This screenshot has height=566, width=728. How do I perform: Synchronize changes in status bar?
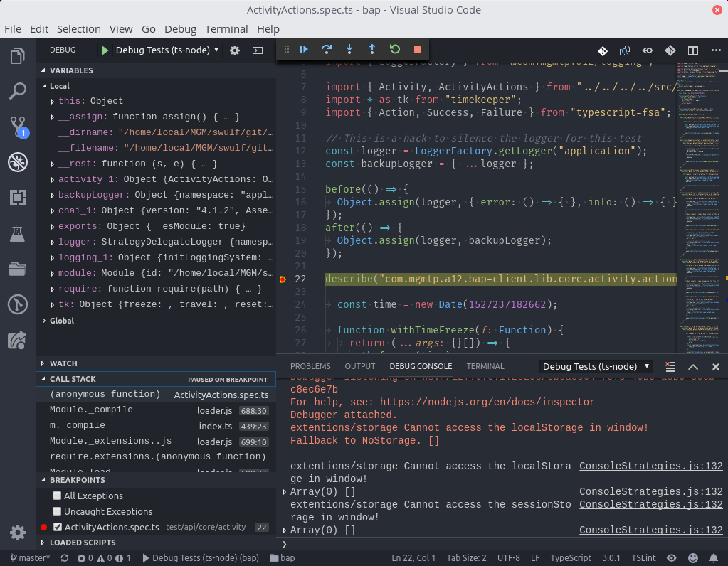pyautogui.click(x=65, y=557)
